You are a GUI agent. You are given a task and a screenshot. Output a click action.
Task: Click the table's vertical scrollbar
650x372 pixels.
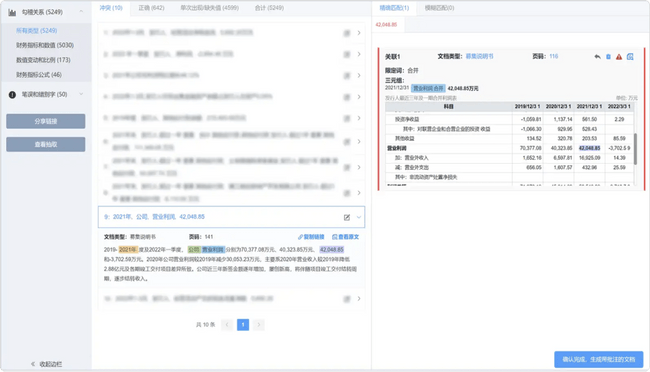pyautogui.click(x=635, y=148)
